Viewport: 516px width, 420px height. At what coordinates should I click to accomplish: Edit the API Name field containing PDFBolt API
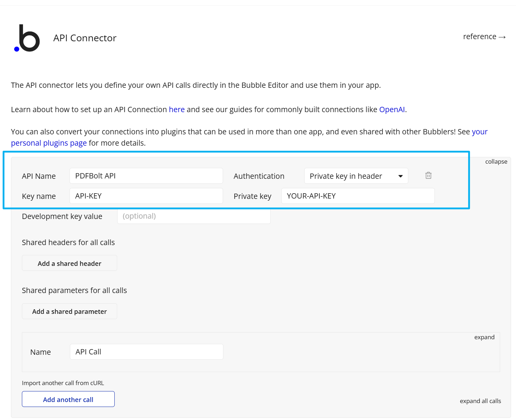coord(146,176)
